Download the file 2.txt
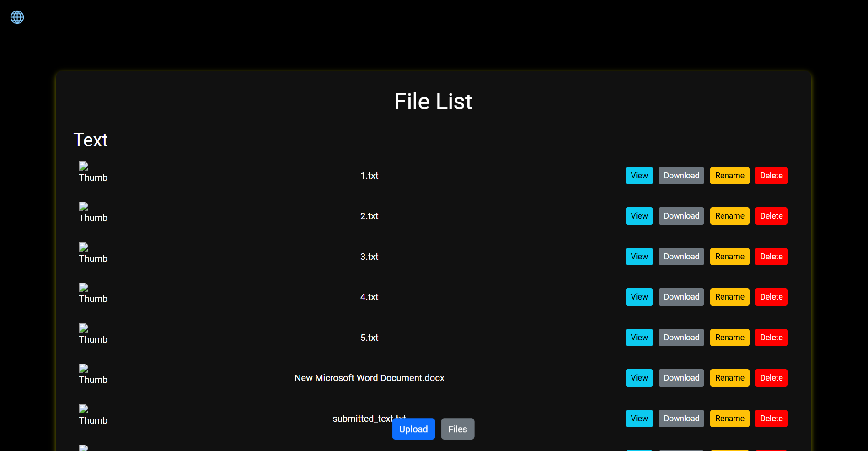 coord(681,215)
